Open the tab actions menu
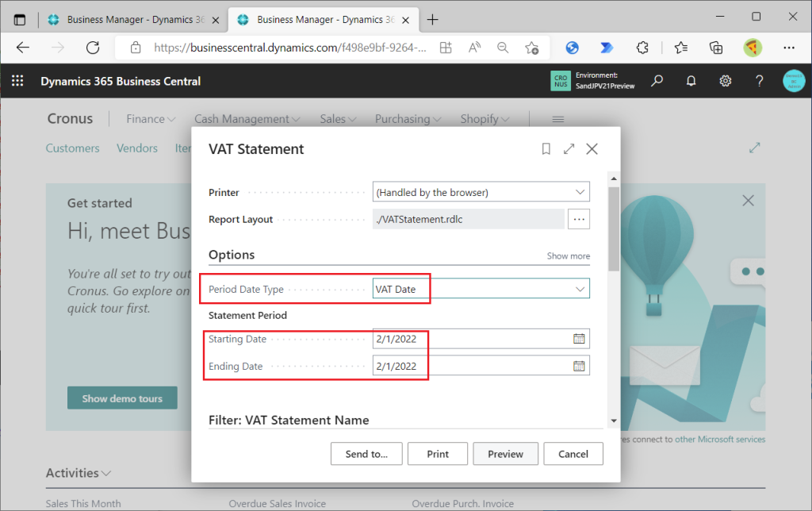Image resolution: width=812 pixels, height=511 pixels. click(20, 20)
